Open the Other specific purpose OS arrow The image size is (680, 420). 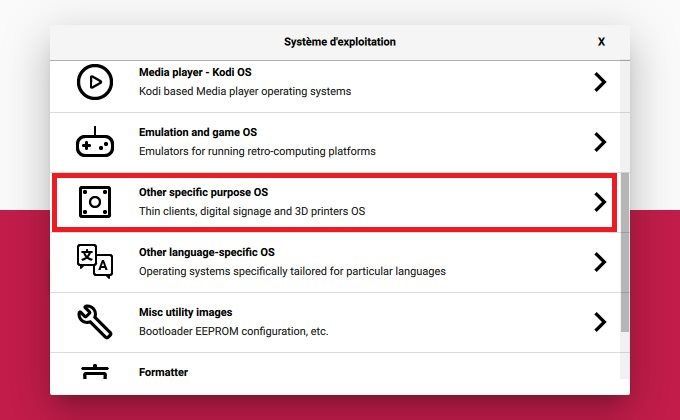click(x=600, y=202)
